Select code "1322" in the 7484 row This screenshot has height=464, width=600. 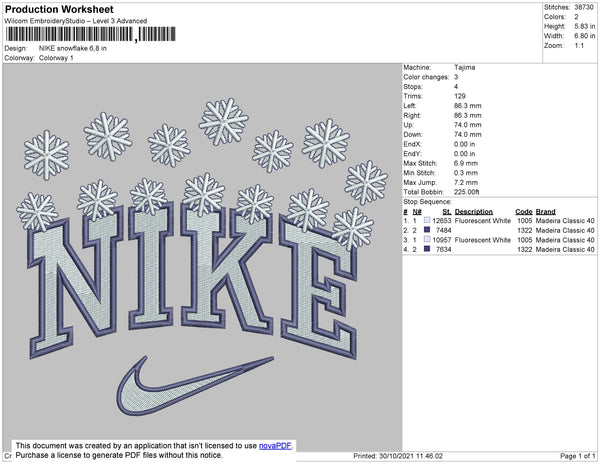click(525, 230)
